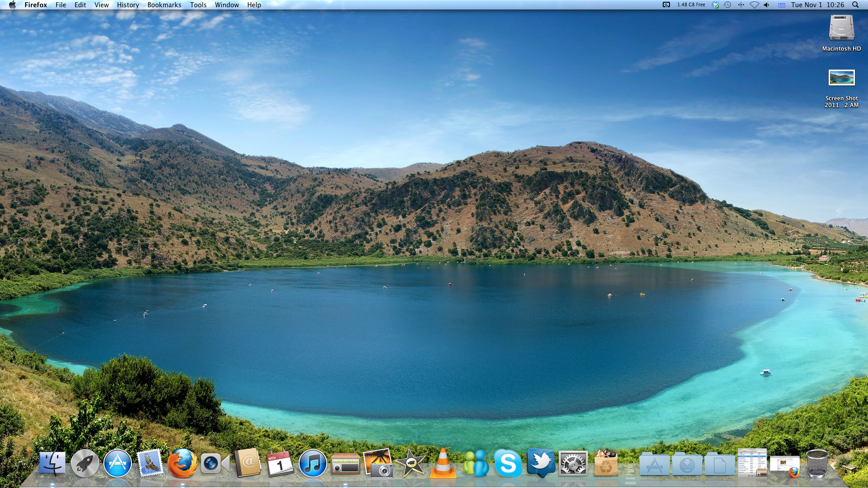Image resolution: width=868 pixels, height=488 pixels.
Task: Open the Time Machine status menu
Action: tap(727, 5)
